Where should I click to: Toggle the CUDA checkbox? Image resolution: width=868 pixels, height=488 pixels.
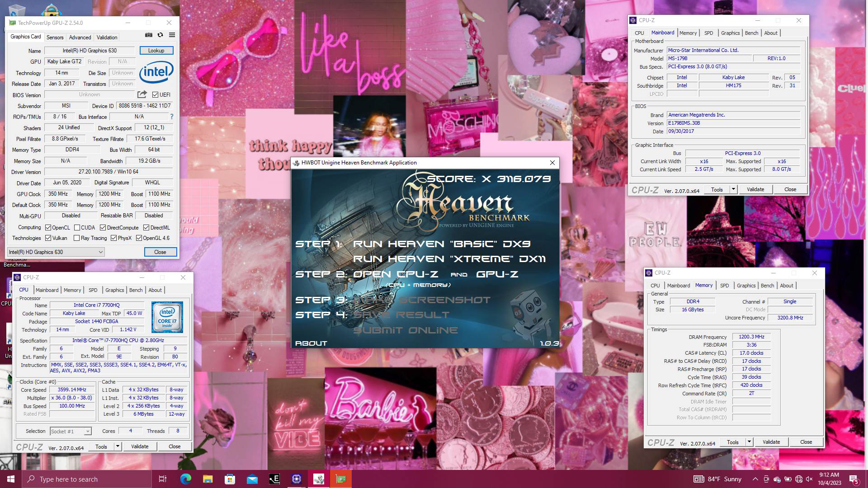77,228
